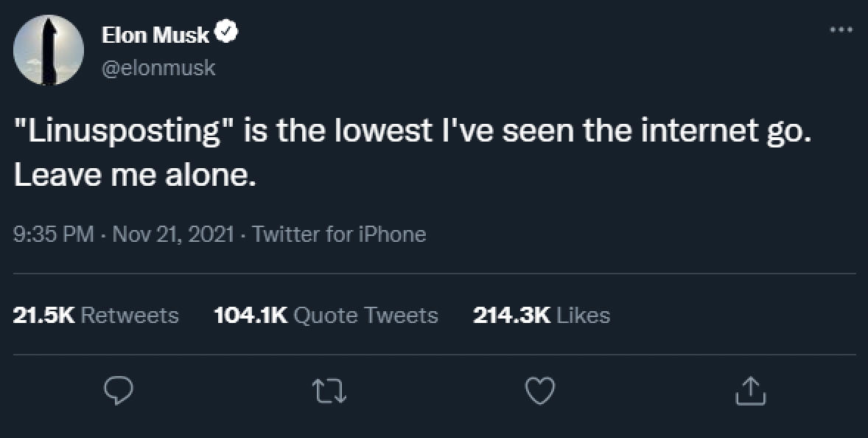View the 214.3K Likes list
The width and height of the screenshot is (868, 438).
[541, 316]
